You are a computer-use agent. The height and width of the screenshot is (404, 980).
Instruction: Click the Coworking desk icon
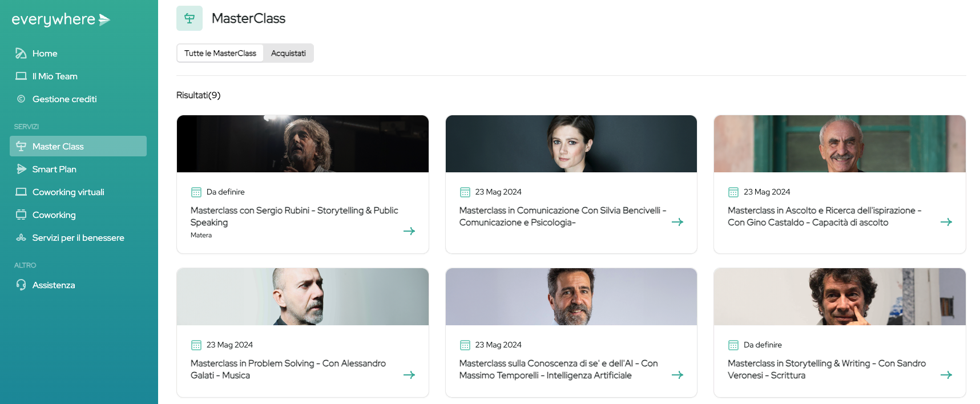click(21, 215)
